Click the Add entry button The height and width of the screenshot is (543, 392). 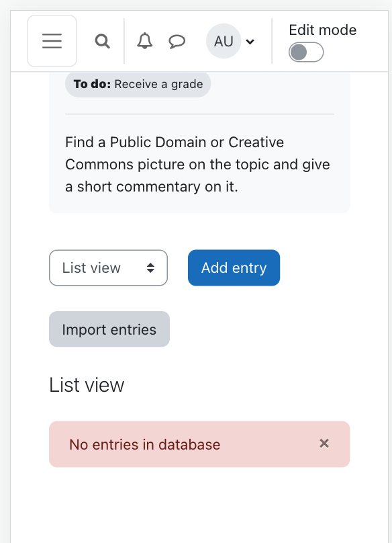[x=234, y=267]
